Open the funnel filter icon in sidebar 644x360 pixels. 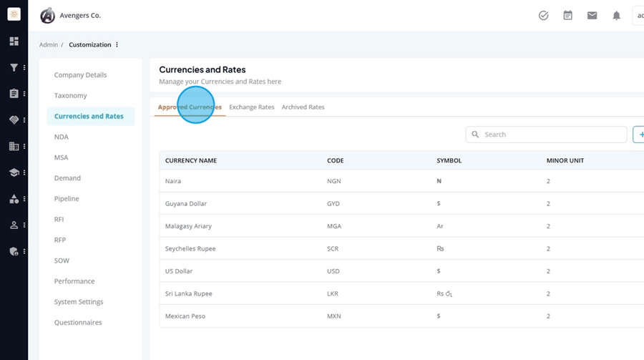coord(14,67)
